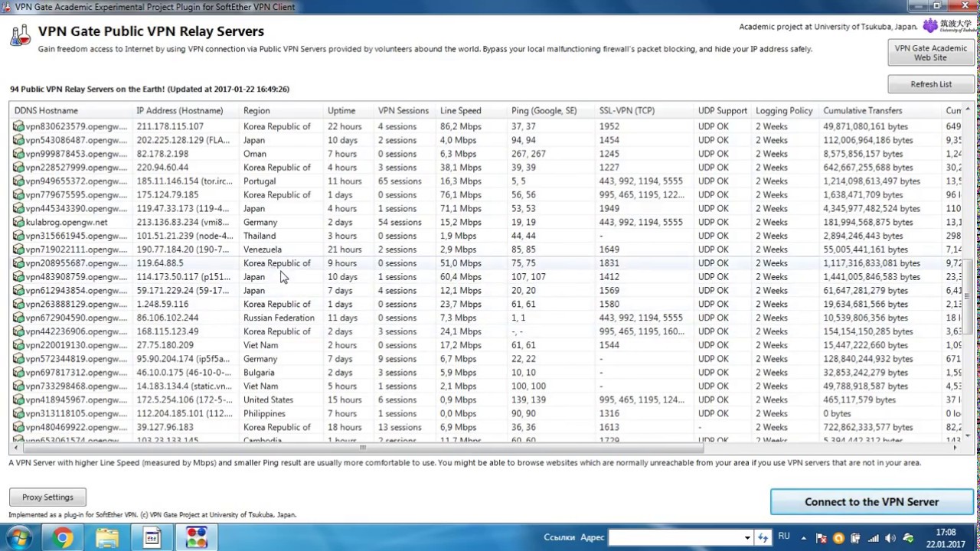Select server icon for vpn949655372.opengw
This screenshot has height=551, width=980.
tap(18, 181)
